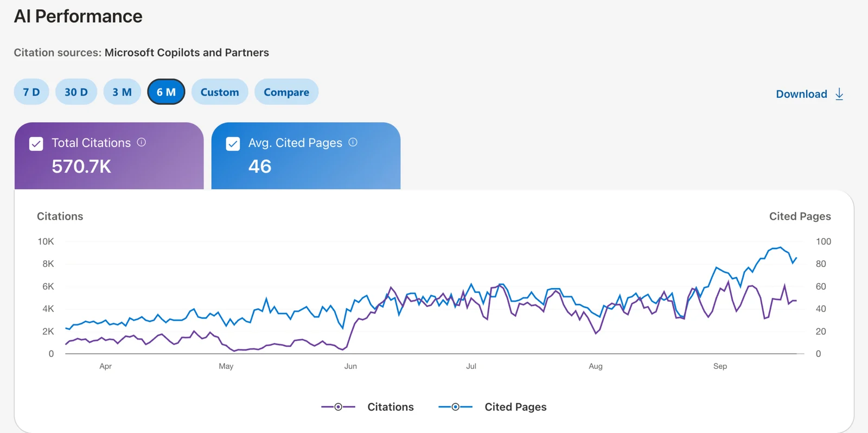The image size is (868, 433).
Task: Click the AI Performance heading
Action: [x=78, y=16]
